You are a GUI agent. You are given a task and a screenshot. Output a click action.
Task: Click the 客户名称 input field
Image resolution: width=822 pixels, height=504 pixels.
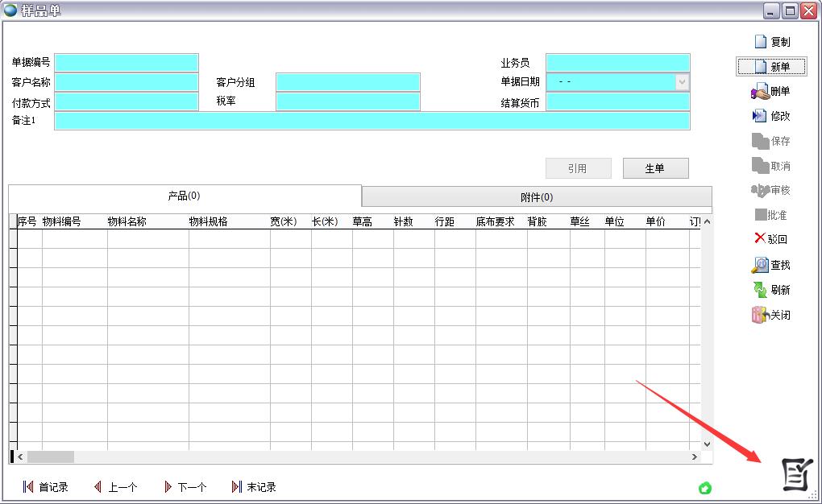[127, 82]
